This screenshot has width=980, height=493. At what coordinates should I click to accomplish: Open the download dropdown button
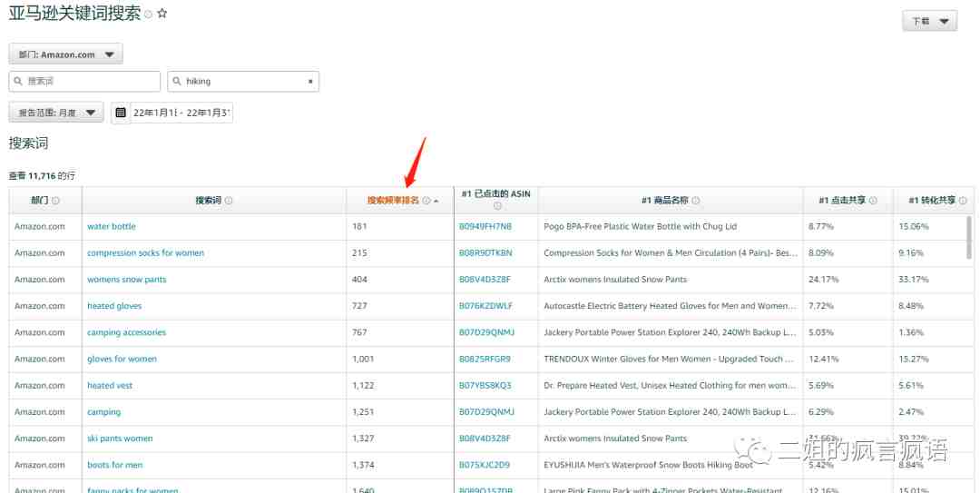[929, 21]
